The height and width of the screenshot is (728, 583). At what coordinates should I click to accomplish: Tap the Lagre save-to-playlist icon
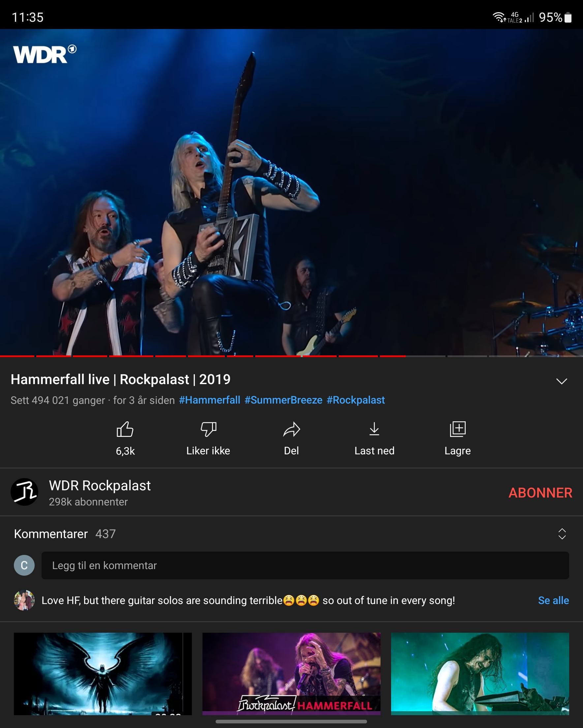[458, 429]
